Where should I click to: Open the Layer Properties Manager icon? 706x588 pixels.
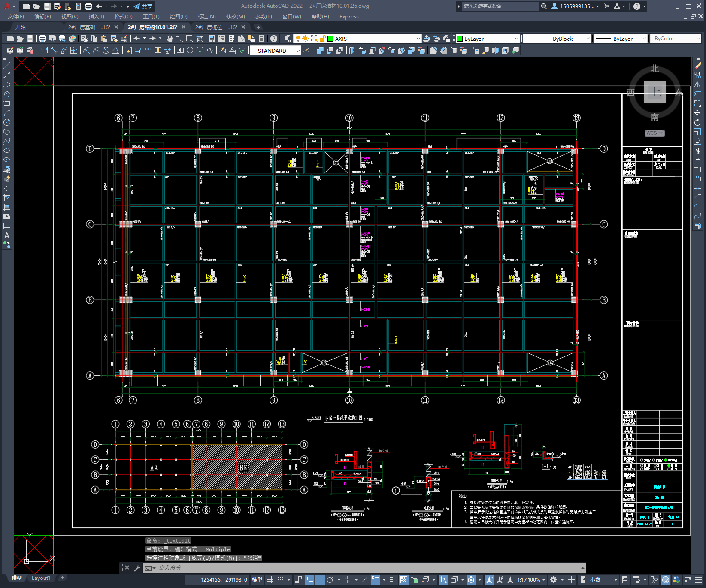pyautogui.click(x=288, y=39)
